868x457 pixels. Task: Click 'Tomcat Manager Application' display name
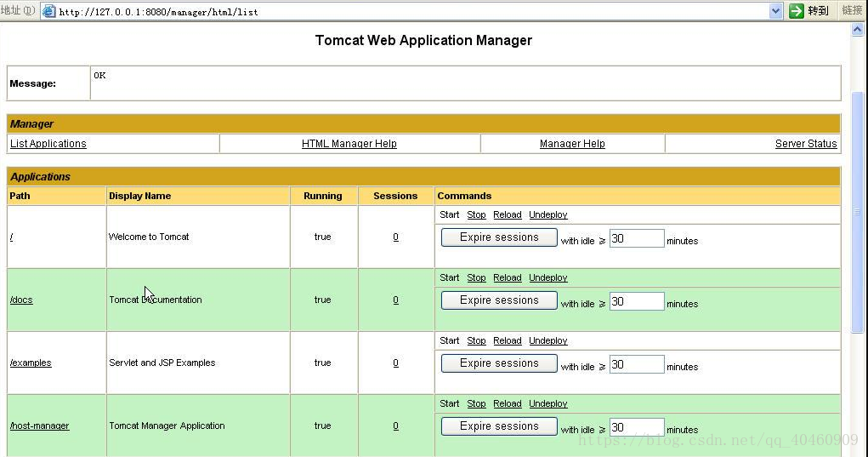167,426
